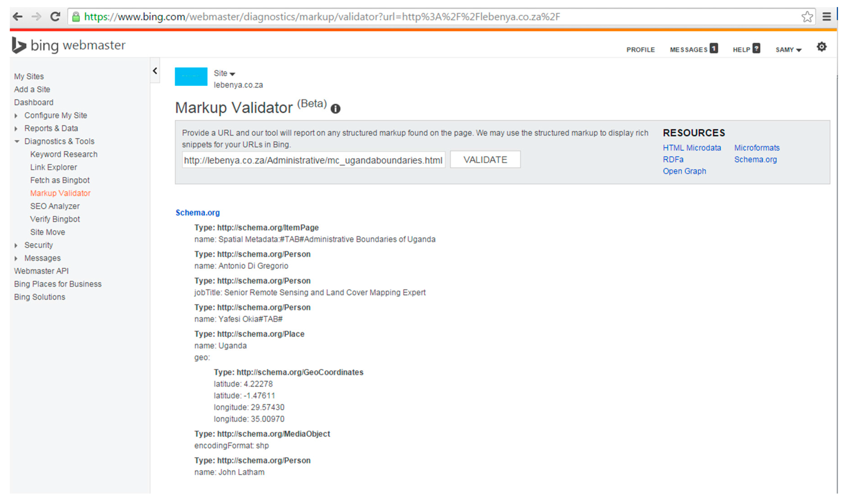
Task: Select the lebenya.co.za site name
Action: [238, 85]
